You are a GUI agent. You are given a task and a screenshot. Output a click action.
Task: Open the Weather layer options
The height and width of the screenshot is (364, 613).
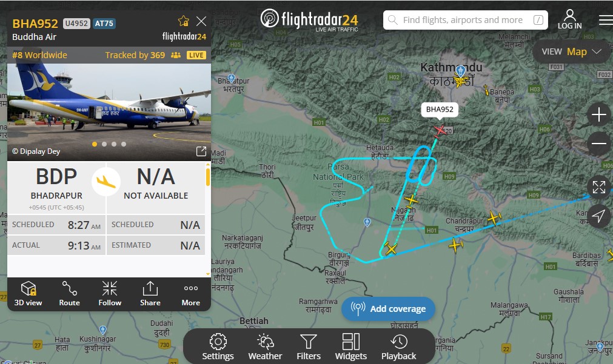[x=265, y=346]
